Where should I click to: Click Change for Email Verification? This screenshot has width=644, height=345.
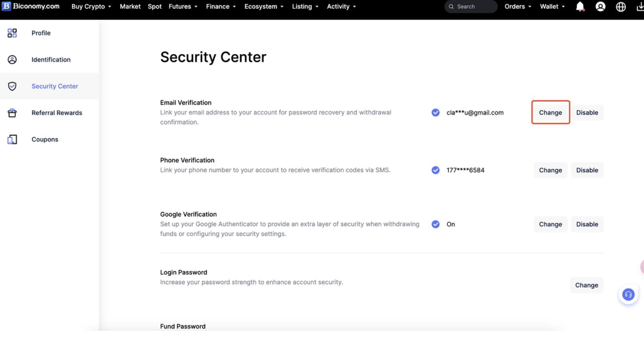click(550, 113)
